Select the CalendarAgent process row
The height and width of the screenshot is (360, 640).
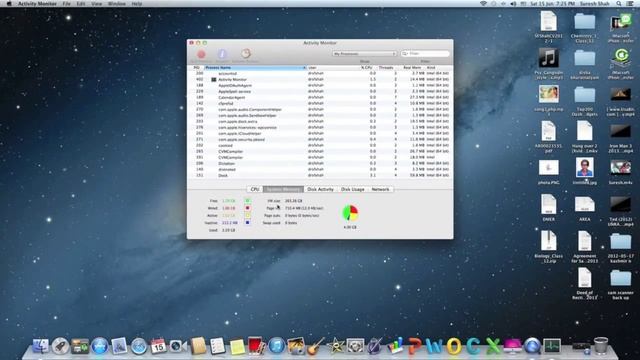(x=320, y=98)
